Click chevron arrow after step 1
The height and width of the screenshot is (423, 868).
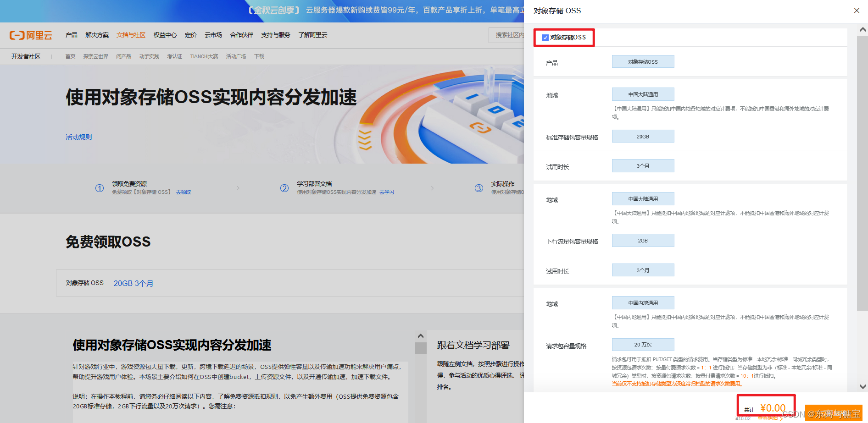[x=238, y=188]
